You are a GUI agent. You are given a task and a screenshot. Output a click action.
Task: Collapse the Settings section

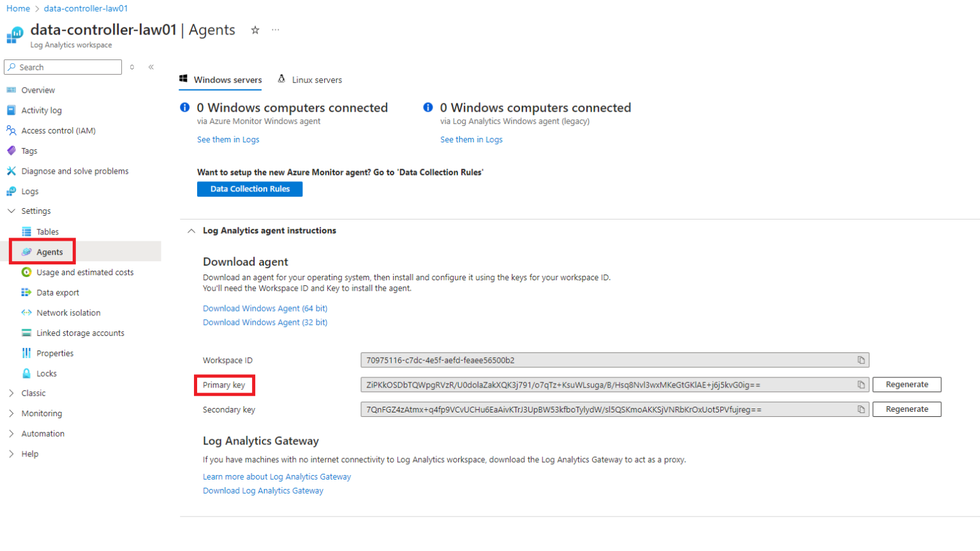tap(11, 211)
